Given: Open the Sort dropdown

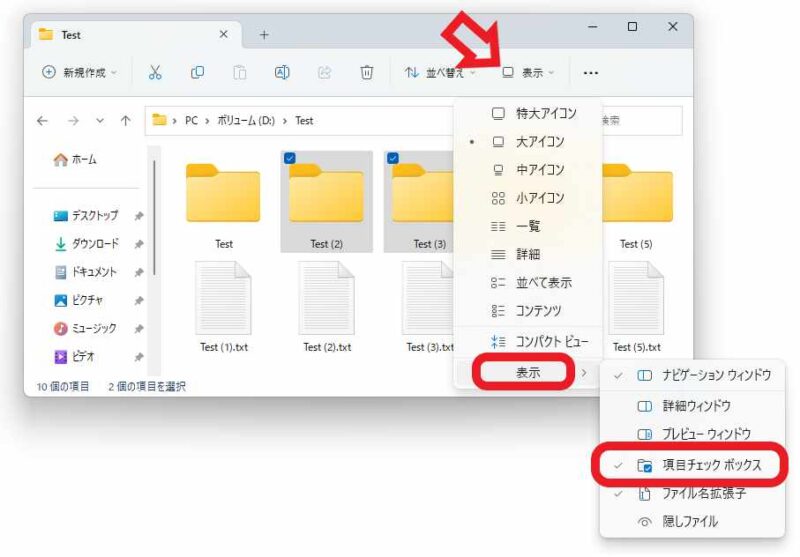Looking at the screenshot, I should [x=440, y=72].
